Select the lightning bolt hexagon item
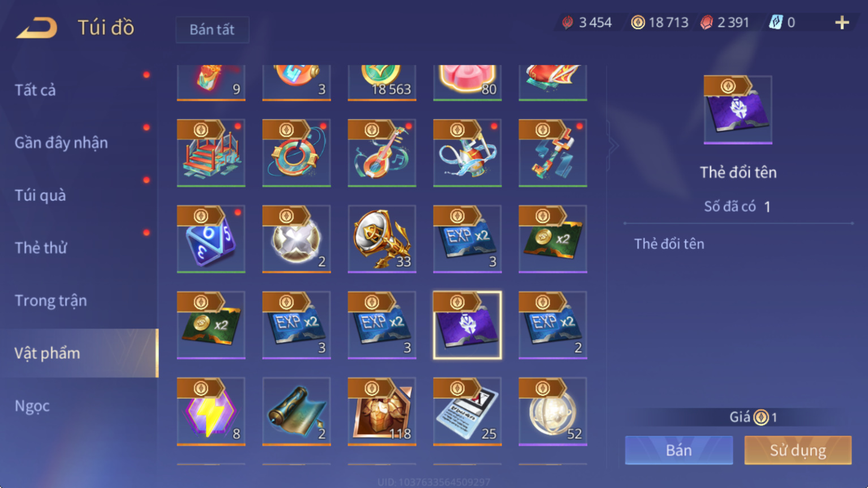This screenshot has width=868, height=488. pyautogui.click(x=211, y=411)
